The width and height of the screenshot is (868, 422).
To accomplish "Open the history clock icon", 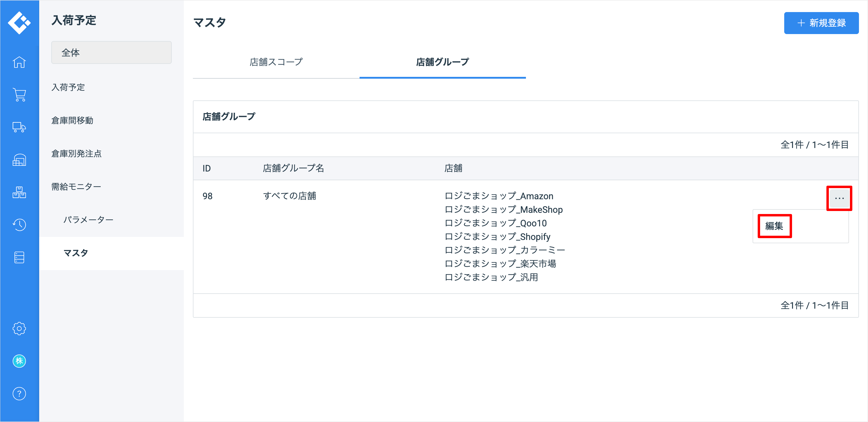I will (19, 225).
